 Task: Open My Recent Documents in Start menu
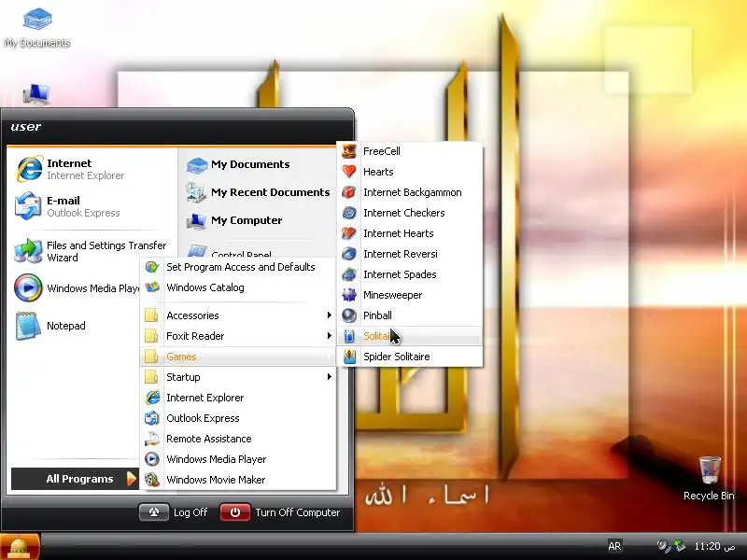[x=258, y=192]
